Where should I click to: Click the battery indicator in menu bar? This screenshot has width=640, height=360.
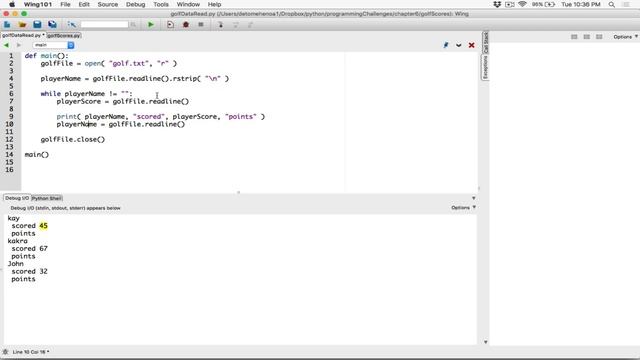pos(543,4)
